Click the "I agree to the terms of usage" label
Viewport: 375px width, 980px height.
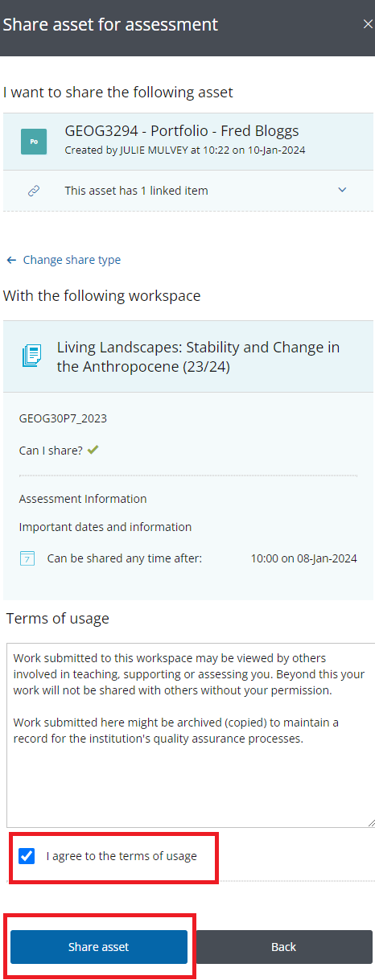122,856
